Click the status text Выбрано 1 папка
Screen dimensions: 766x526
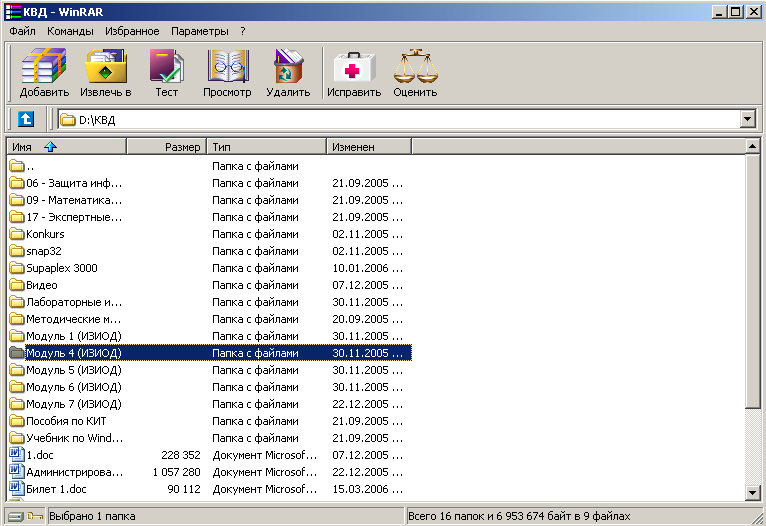(92, 516)
